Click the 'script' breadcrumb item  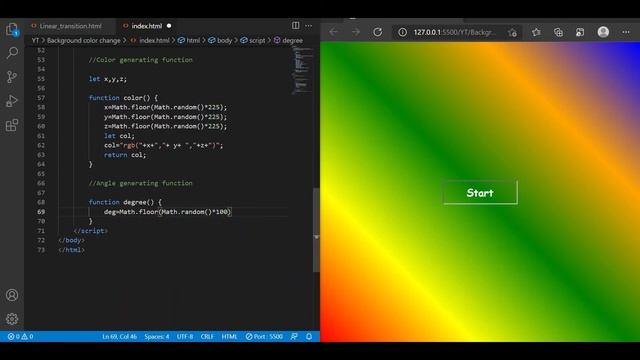point(257,40)
